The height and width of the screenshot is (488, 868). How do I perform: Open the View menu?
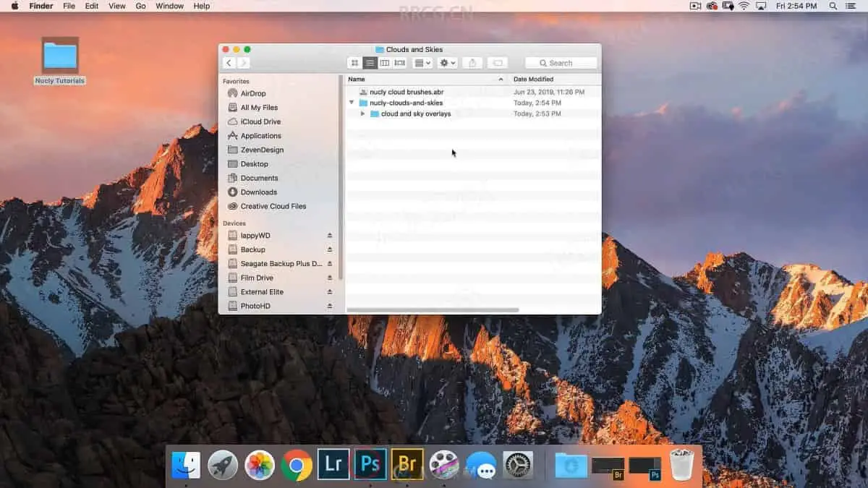(x=116, y=6)
